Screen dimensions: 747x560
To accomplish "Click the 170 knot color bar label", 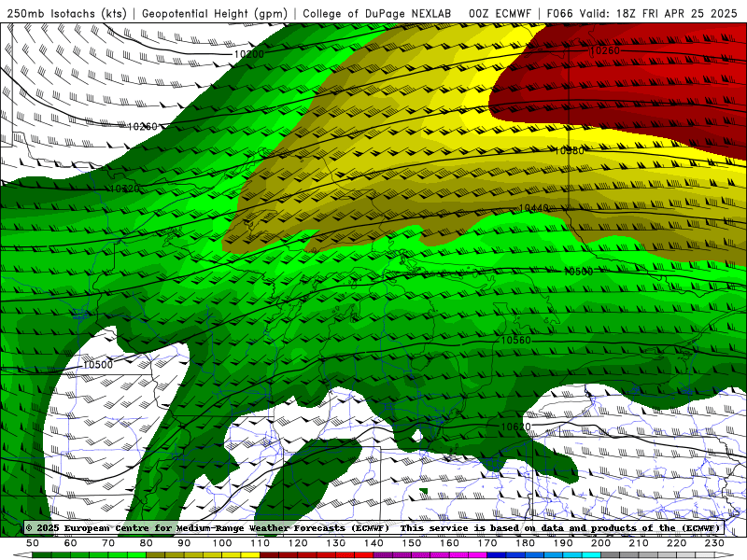I will click(487, 543).
